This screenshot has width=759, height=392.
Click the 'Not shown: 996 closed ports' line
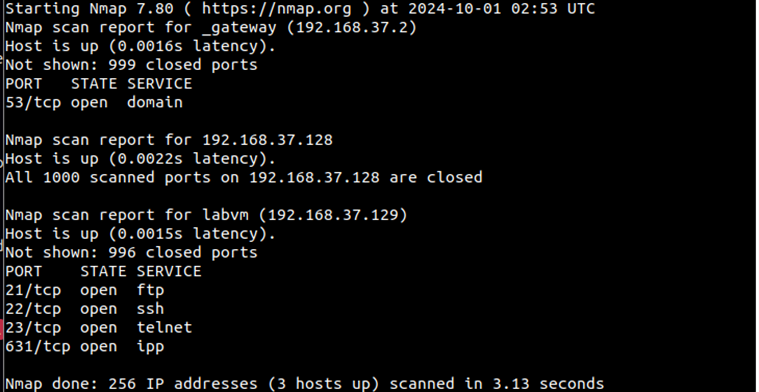132,253
